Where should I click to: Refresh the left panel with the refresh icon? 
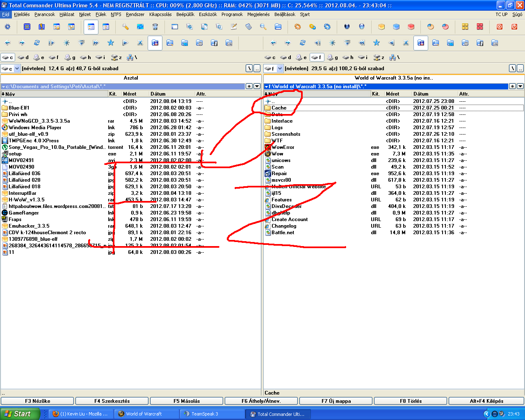[x=37, y=43]
